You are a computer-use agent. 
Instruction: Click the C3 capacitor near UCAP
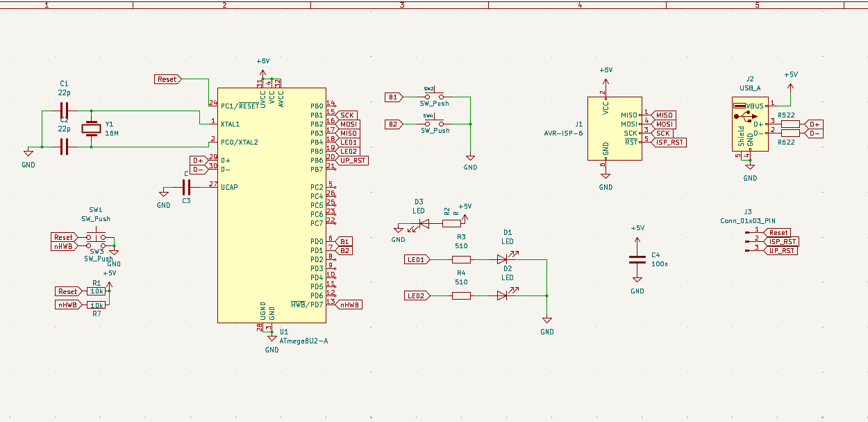point(186,187)
